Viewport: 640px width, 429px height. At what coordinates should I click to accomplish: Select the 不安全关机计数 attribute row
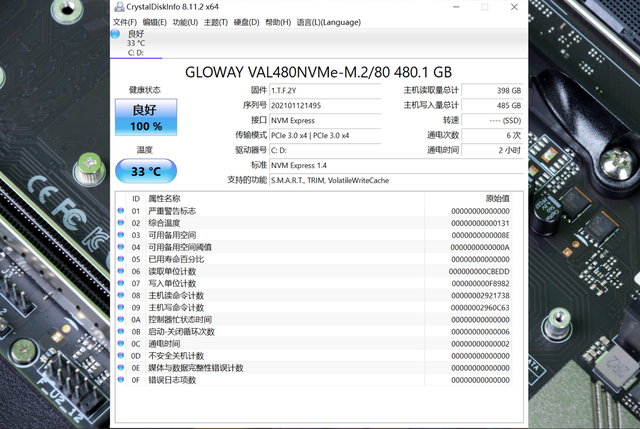click(x=314, y=356)
